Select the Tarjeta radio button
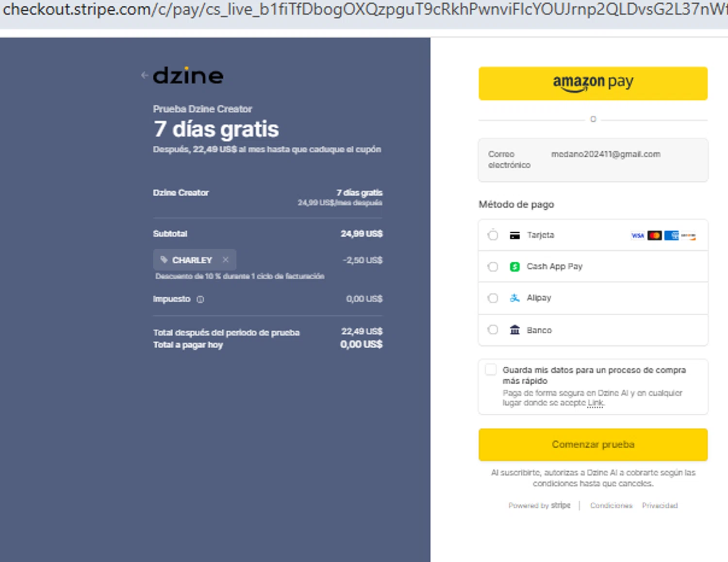Image resolution: width=728 pixels, height=562 pixels. pos(493,235)
